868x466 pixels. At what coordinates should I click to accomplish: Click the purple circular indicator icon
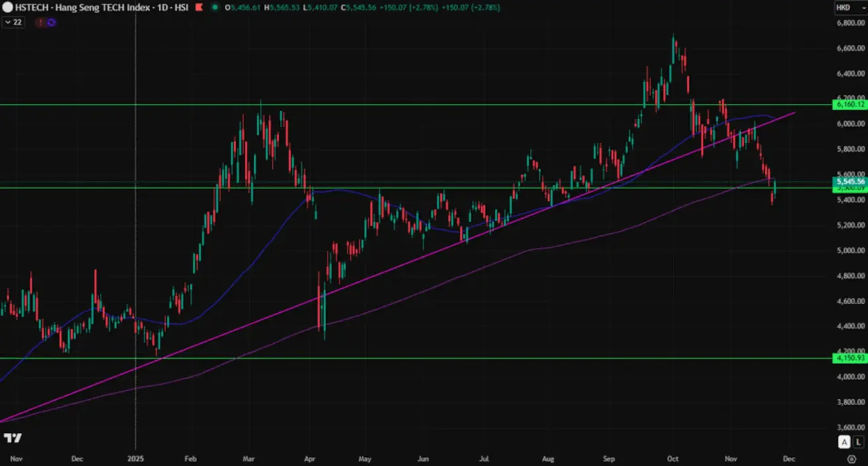point(51,22)
